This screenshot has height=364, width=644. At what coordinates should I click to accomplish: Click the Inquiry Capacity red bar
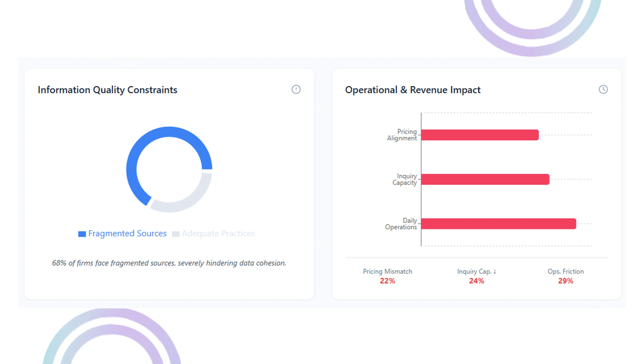(485, 179)
